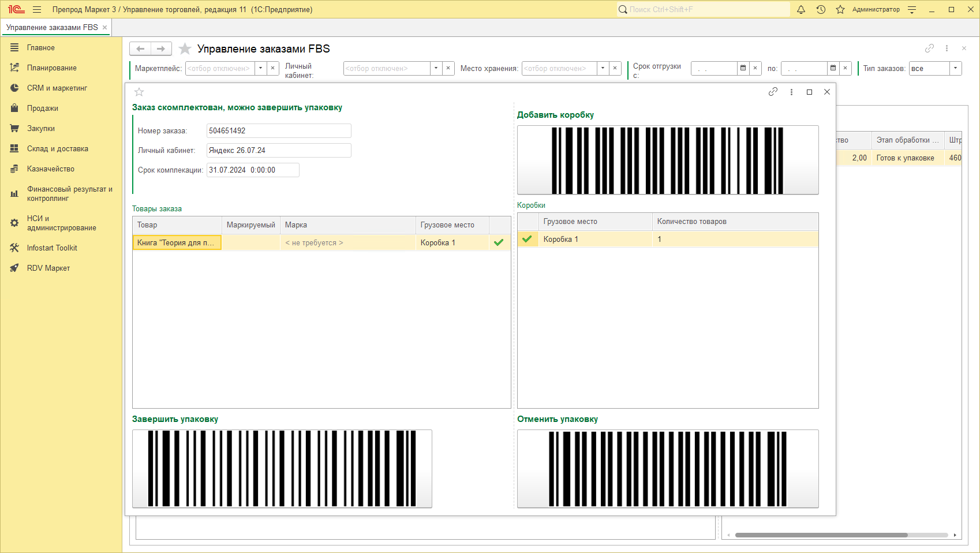
Task: Open the dialog's more options menu
Action: click(791, 92)
